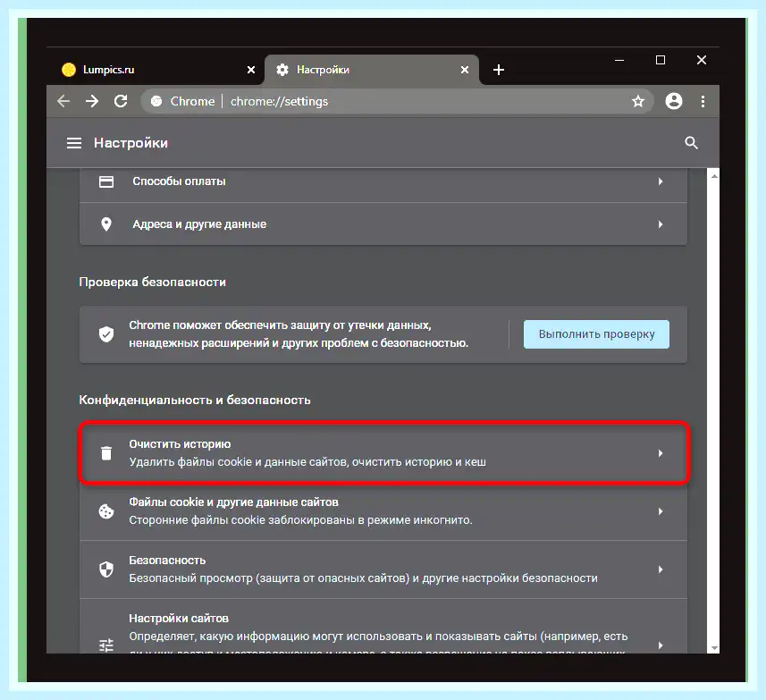
Task: Maximize the Chrome window
Action: click(x=661, y=60)
